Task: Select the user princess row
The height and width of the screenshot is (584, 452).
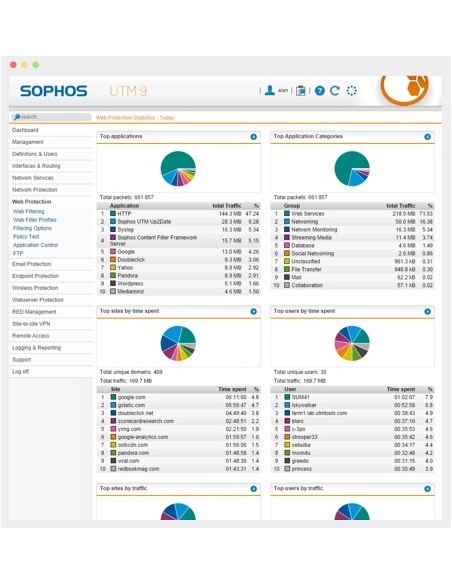Action: point(353,469)
